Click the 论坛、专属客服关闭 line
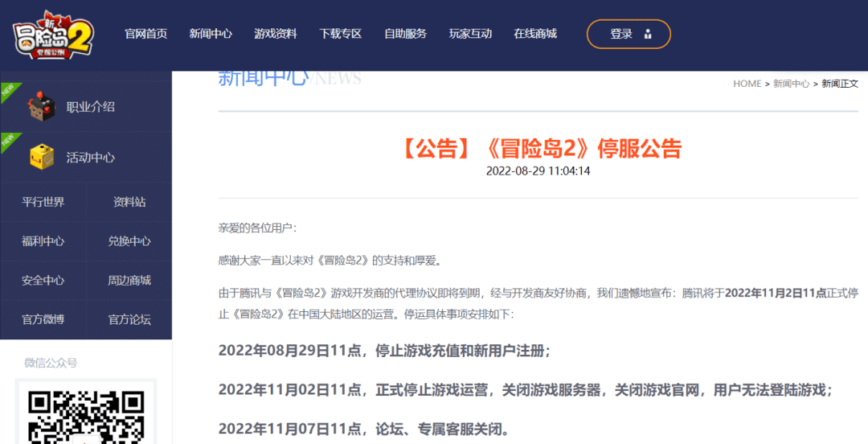This screenshot has height=444, width=868. [x=364, y=429]
